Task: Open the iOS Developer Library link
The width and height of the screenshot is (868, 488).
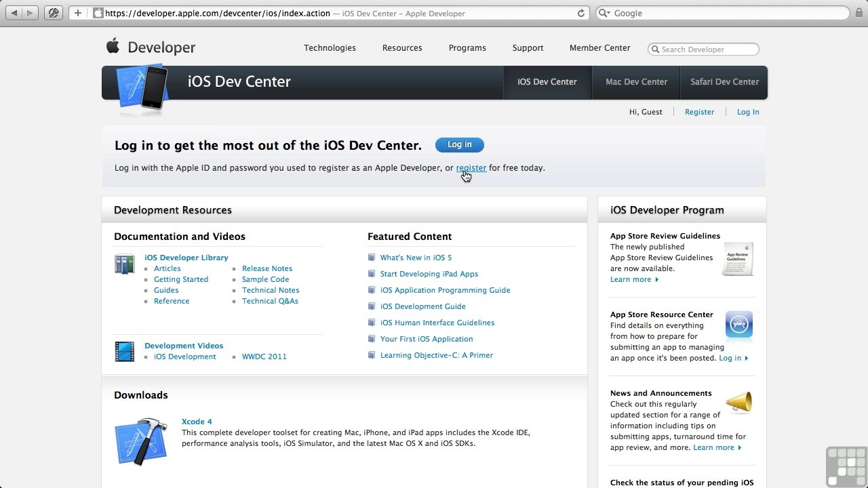Action: pos(186,258)
